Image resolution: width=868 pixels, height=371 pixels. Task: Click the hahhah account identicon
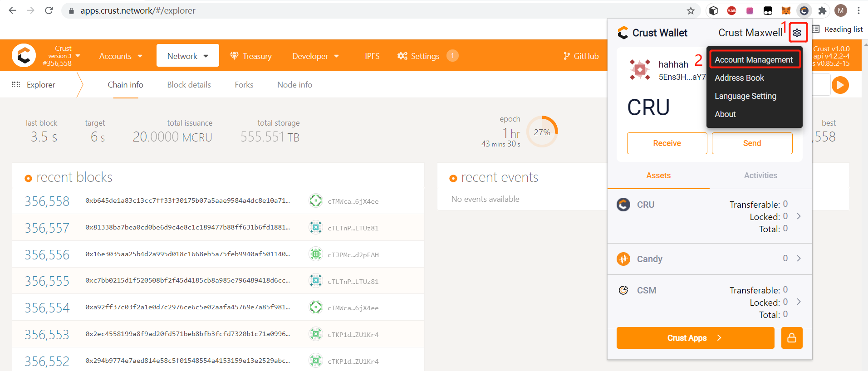click(640, 70)
